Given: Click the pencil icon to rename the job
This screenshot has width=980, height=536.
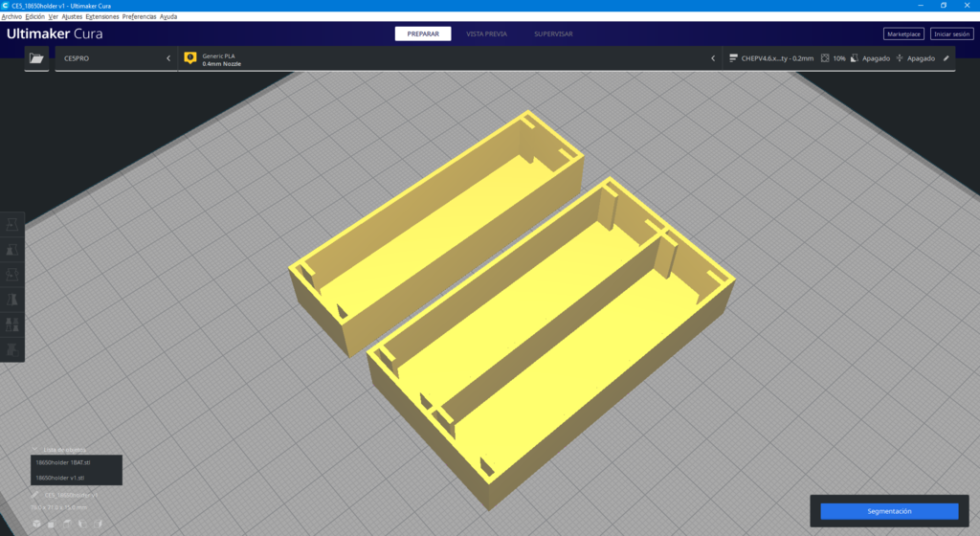Looking at the screenshot, I should tap(35, 495).
